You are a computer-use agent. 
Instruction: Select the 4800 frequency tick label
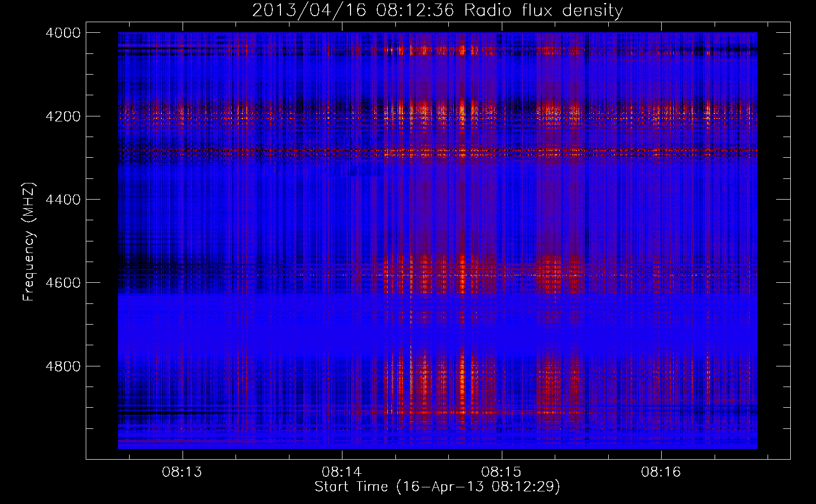(63, 366)
